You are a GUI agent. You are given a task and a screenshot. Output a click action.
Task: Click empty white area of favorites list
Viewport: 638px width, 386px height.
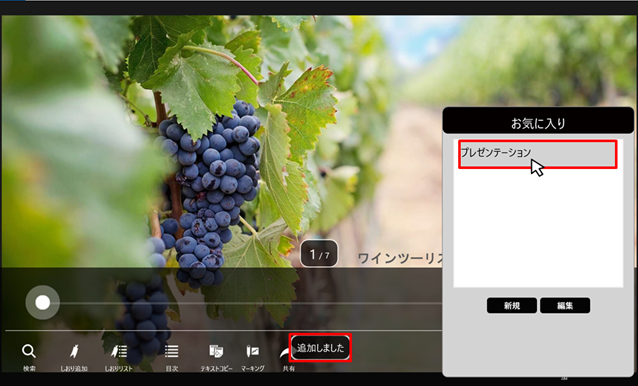point(538,228)
